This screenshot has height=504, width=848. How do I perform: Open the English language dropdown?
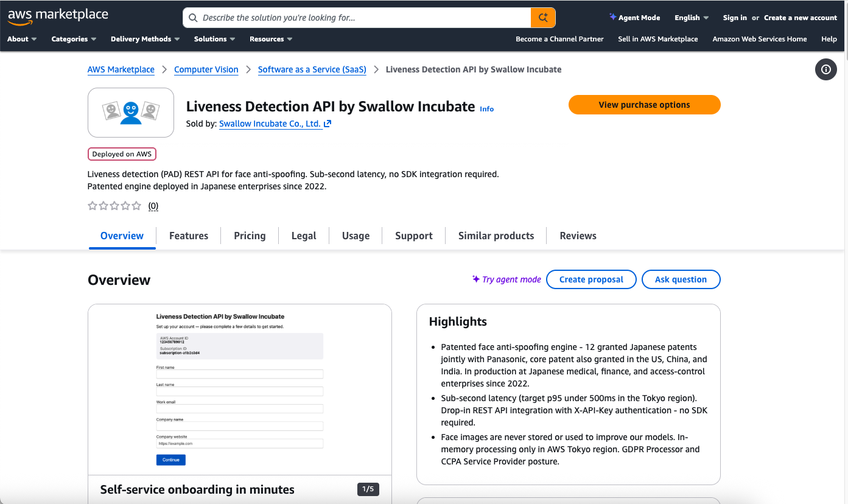pos(692,18)
